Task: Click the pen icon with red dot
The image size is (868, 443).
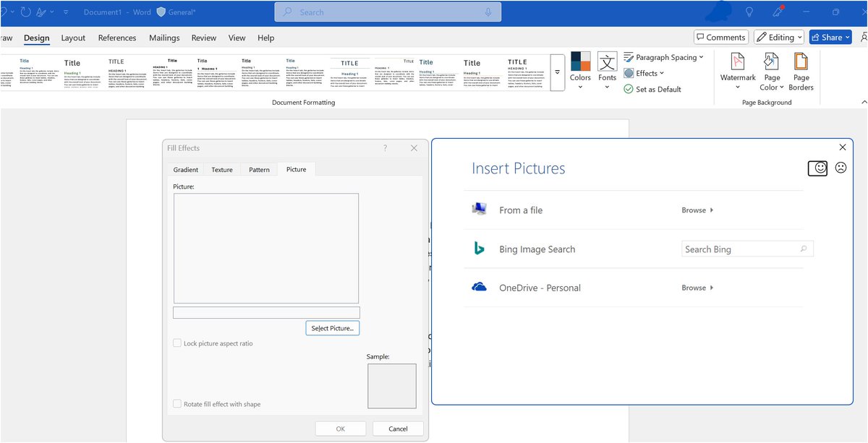Action: coord(778,12)
